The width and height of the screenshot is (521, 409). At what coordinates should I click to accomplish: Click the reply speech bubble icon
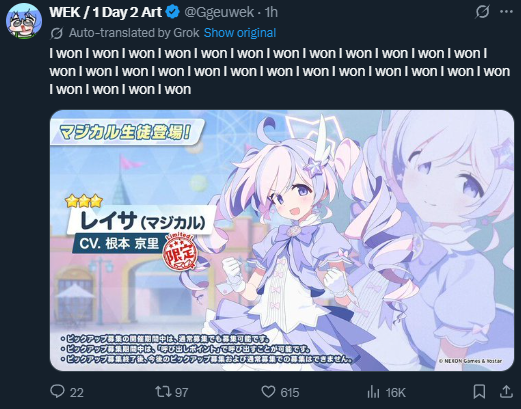click(x=57, y=392)
